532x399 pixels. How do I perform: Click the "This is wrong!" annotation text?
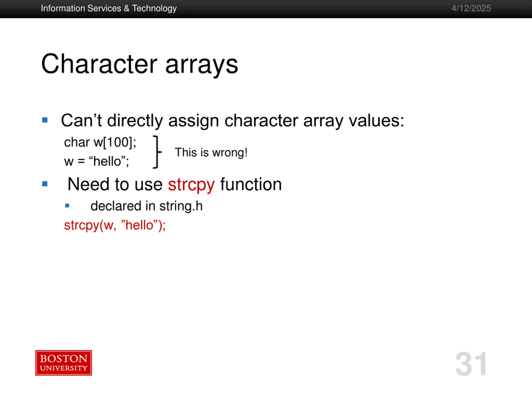pos(211,153)
